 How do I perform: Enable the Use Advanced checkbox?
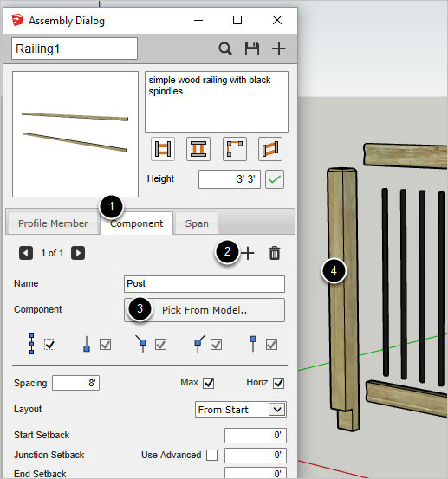[x=211, y=455]
